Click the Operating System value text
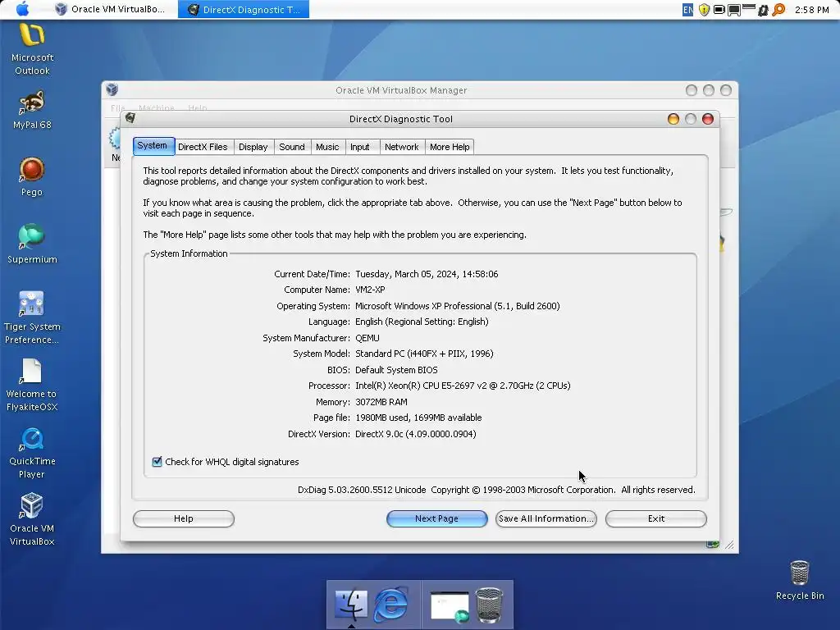Screen dimensions: 840x630 coord(458,306)
